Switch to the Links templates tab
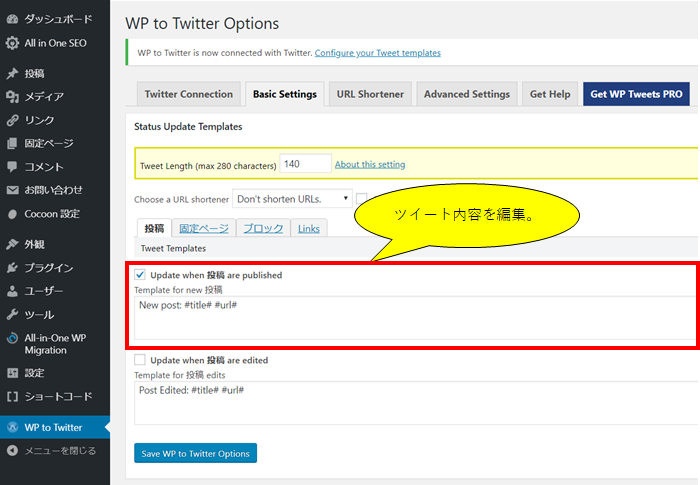This screenshot has height=485, width=700. coord(309,228)
